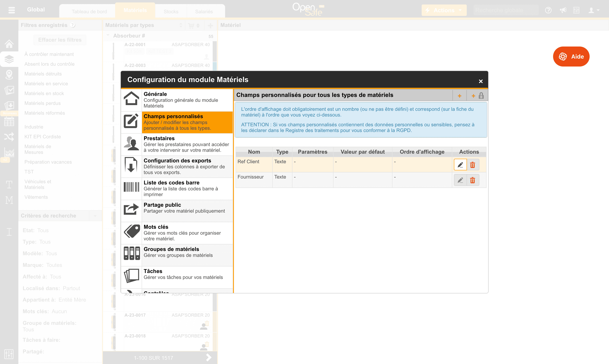
Task: Collapse the Absorbeur # group
Action: pyautogui.click(x=108, y=36)
